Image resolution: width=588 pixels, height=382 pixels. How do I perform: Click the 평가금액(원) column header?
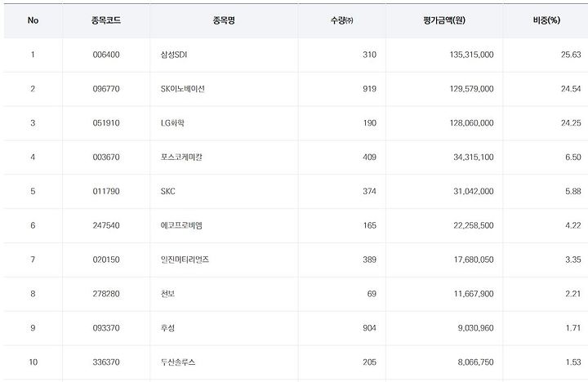pyautogui.click(x=444, y=20)
